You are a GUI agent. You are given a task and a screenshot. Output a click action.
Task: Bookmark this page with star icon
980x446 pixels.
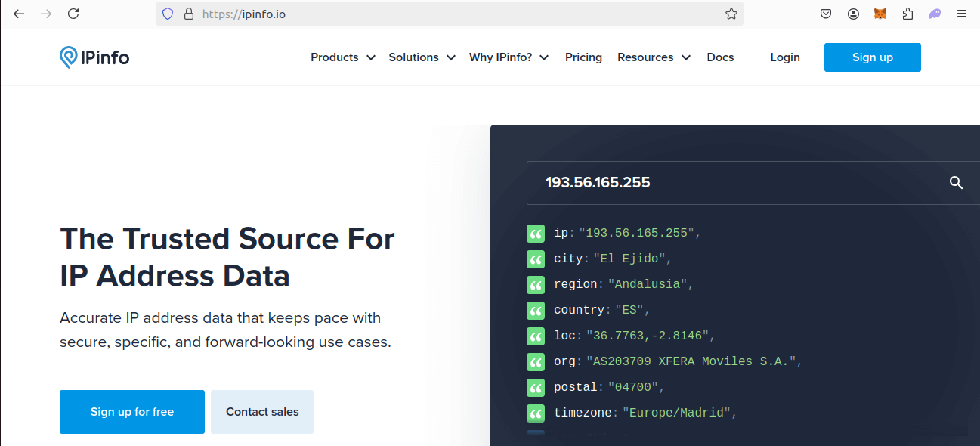pos(731,14)
